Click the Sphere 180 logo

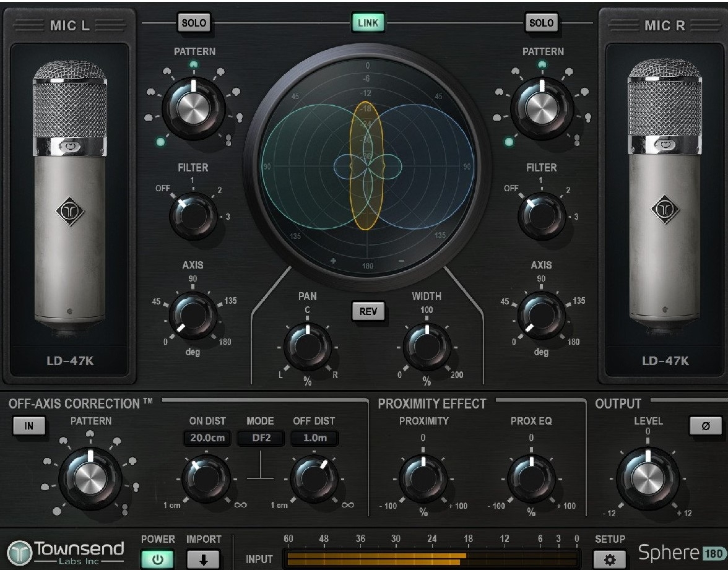(x=679, y=552)
